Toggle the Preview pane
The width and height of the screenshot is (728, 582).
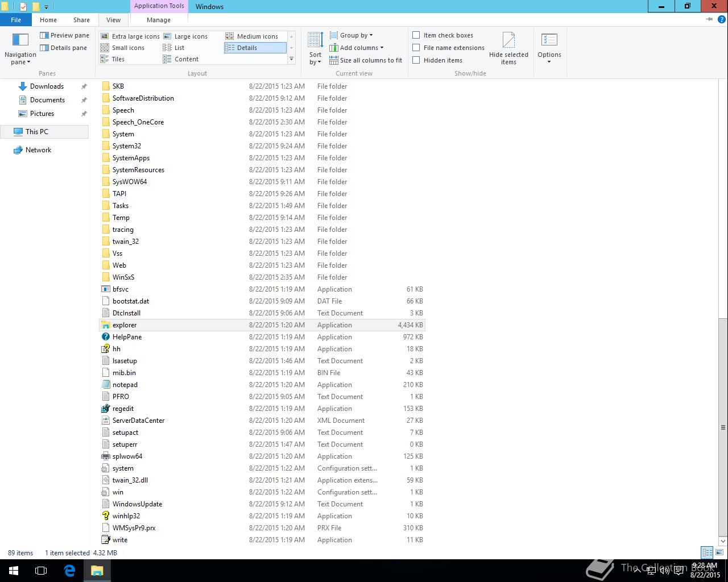click(64, 35)
